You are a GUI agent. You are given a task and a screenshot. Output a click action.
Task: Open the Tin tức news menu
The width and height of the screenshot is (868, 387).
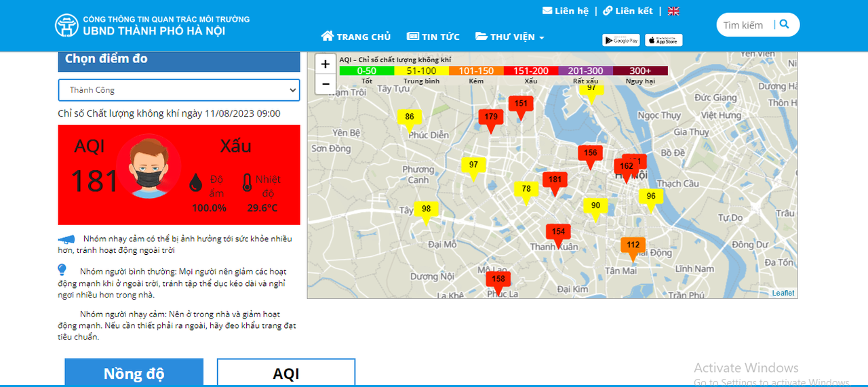(x=433, y=37)
